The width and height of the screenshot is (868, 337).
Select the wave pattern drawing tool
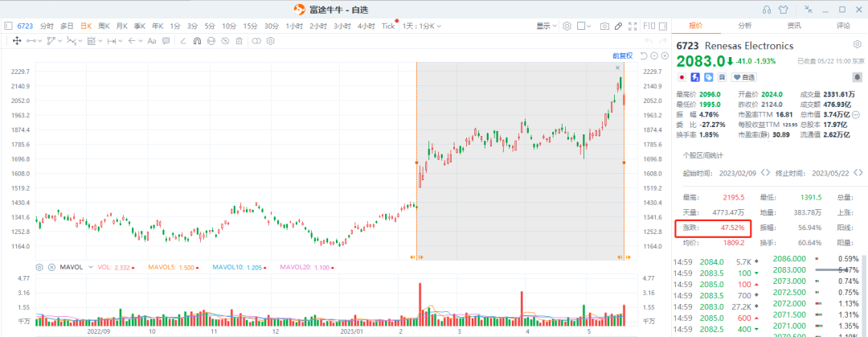point(72,40)
